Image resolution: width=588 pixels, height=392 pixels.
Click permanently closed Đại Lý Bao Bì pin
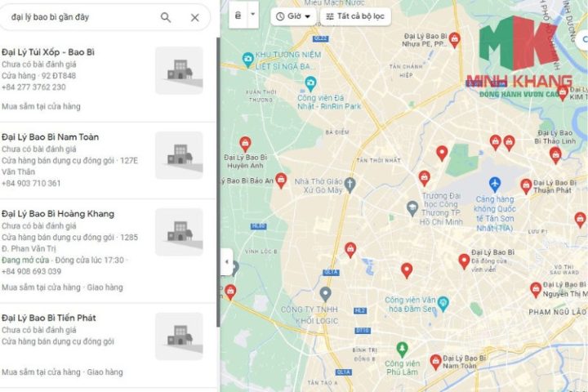(464, 261)
